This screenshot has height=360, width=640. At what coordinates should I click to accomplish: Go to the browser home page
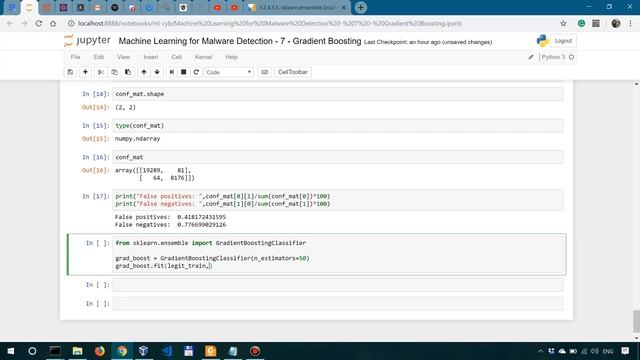pos(53,24)
